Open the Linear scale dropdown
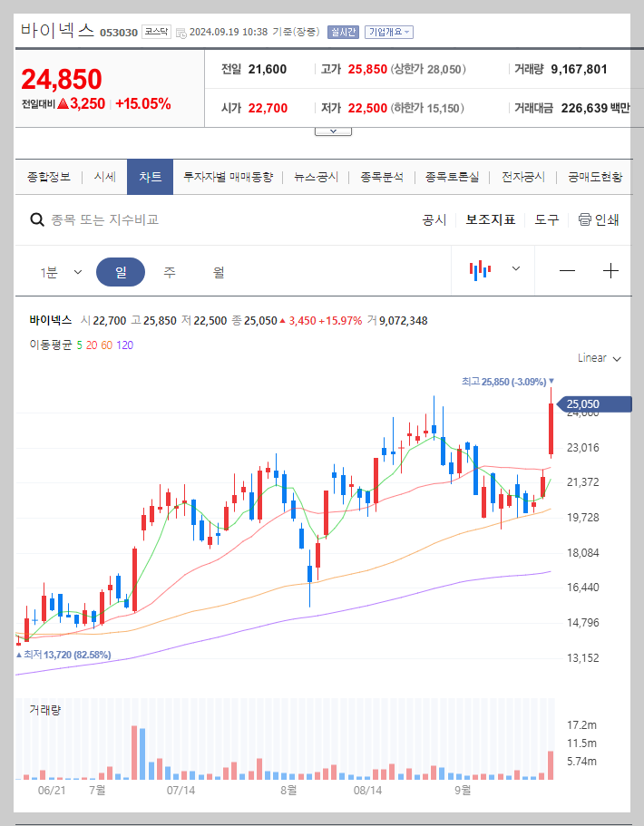644x826 pixels. coord(597,358)
